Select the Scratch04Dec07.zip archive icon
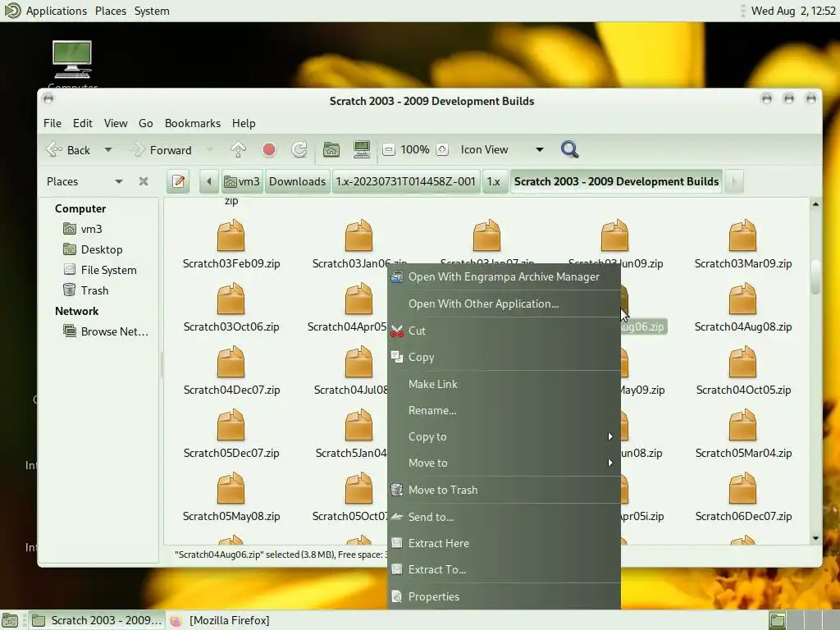This screenshot has height=630, width=840. tap(231, 362)
